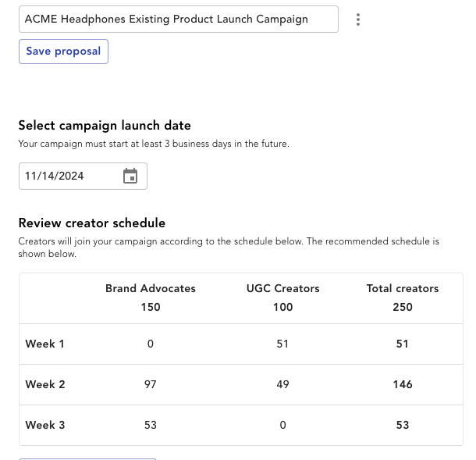Open the three-dot options menu
This screenshot has height=460, width=476.
pos(358,20)
